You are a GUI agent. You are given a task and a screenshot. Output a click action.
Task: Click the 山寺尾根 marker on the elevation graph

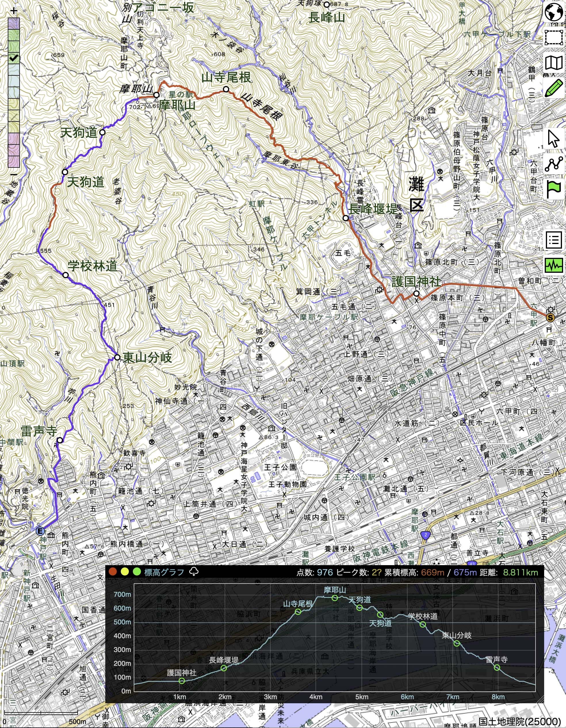pyautogui.click(x=298, y=612)
